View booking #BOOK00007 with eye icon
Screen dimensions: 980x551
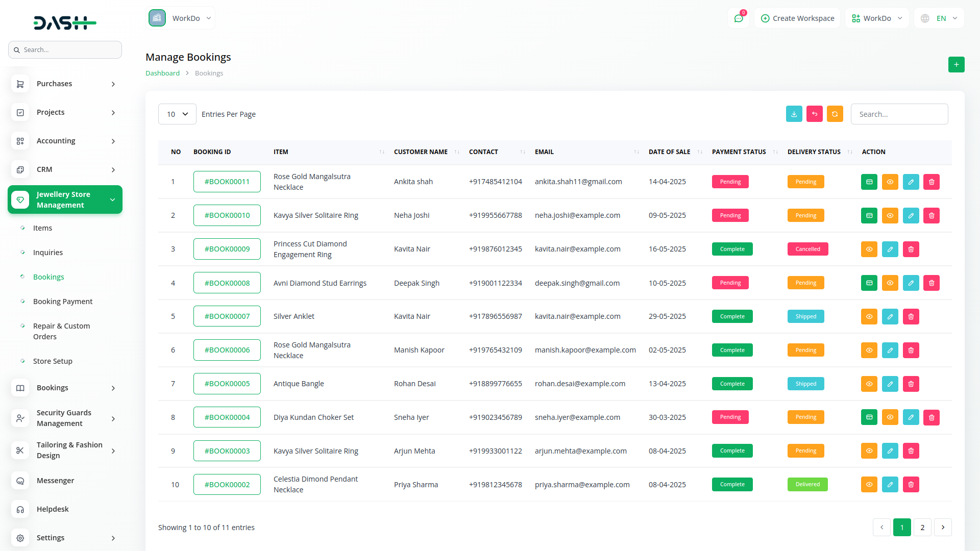pyautogui.click(x=869, y=317)
